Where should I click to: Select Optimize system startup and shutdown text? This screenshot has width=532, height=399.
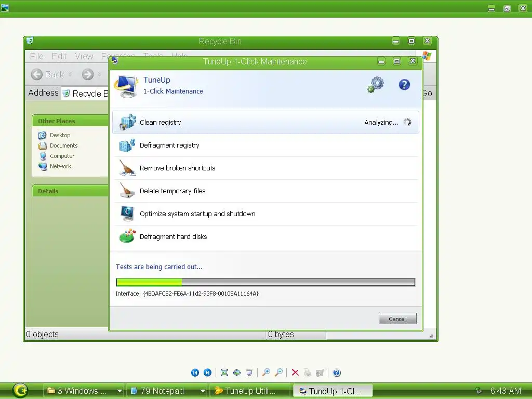click(x=197, y=214)
